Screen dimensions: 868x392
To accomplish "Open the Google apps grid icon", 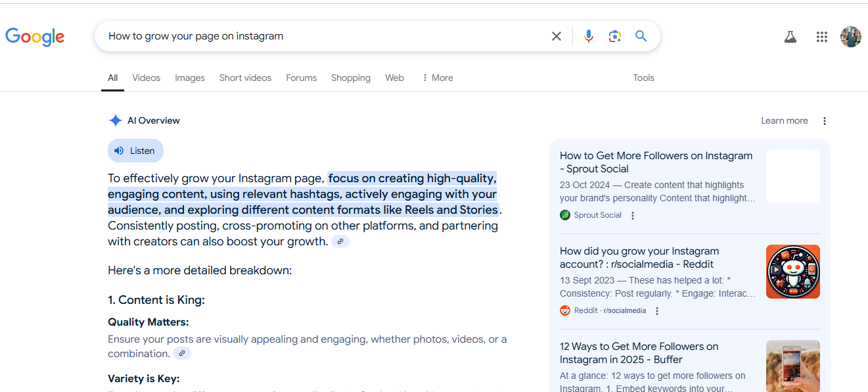I will coord(822,37).
